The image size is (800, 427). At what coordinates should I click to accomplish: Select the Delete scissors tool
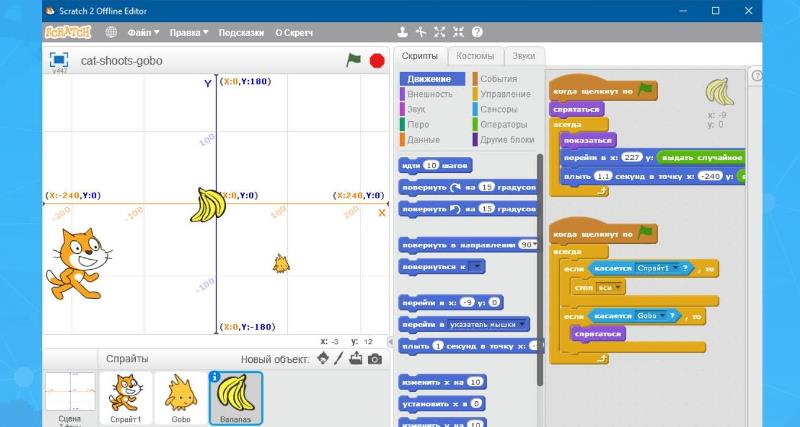pyautogui.click(x=421, y=32)
